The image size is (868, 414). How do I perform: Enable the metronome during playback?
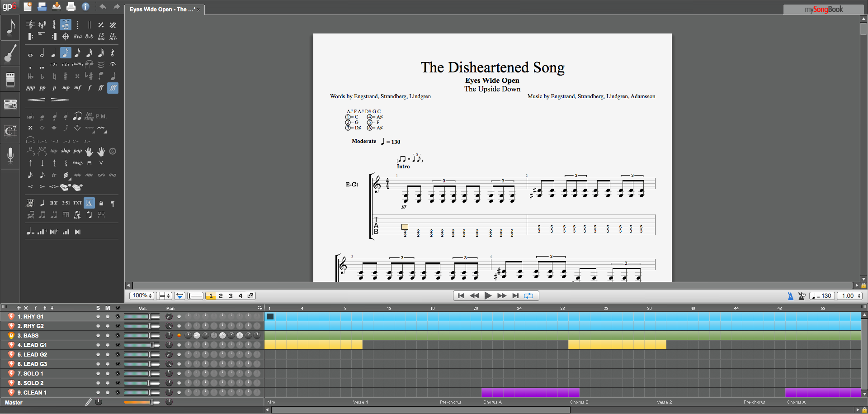coord(790,296)
